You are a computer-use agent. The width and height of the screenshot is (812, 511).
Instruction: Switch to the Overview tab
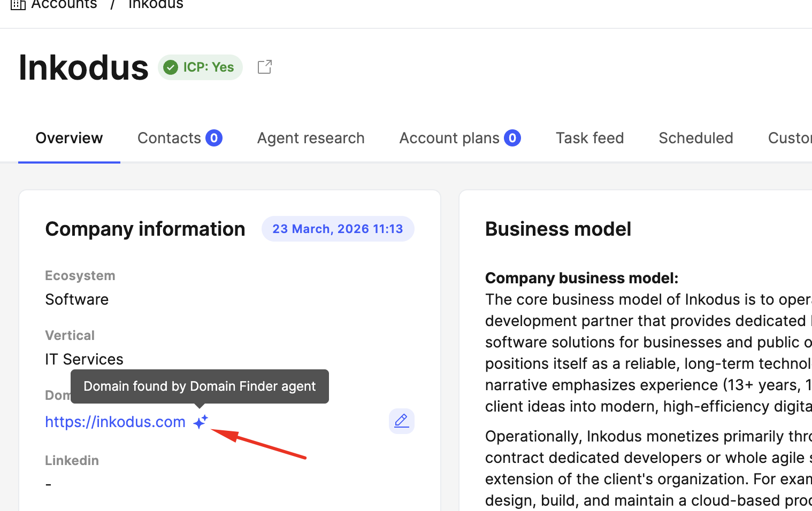[x=69, y=138]
